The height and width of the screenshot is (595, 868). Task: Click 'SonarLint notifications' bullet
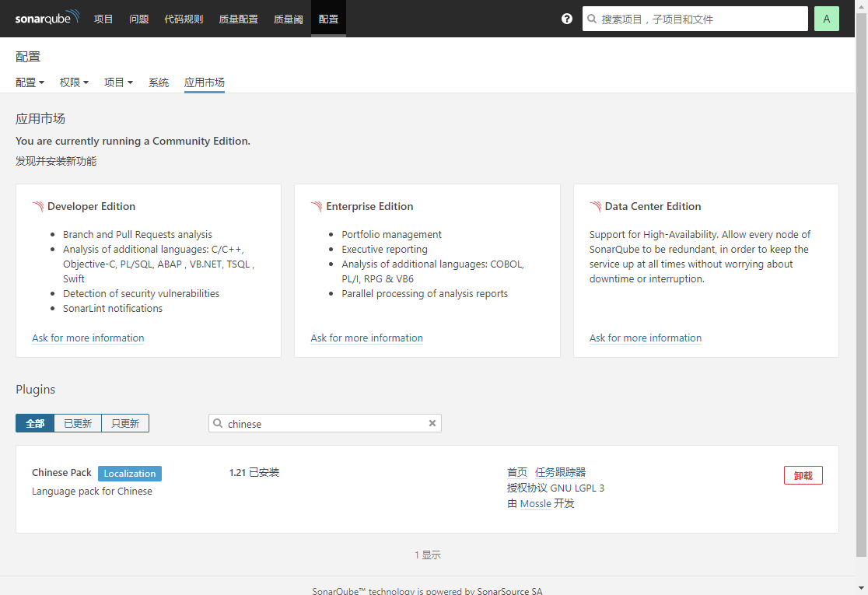(x=113, y=308)
